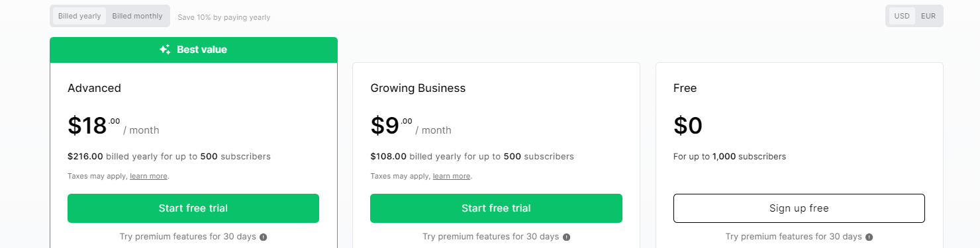
Task: Click the Sign up free button
Action: pyautogui.click(x=799, y=208)
